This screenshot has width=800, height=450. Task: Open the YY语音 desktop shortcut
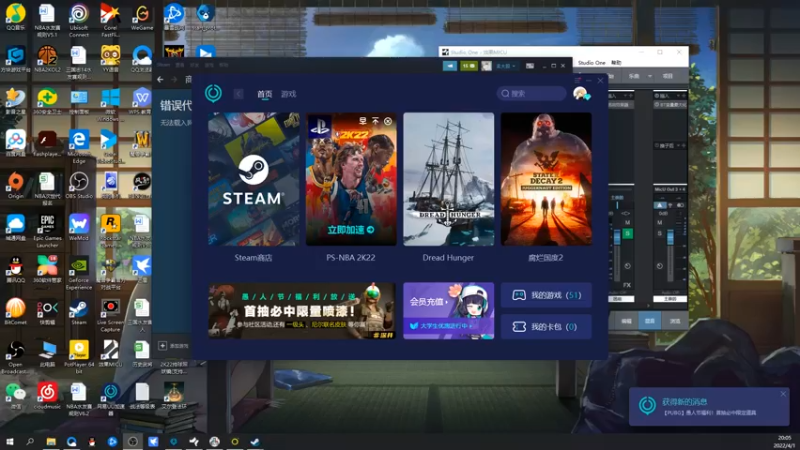point(110,59)
